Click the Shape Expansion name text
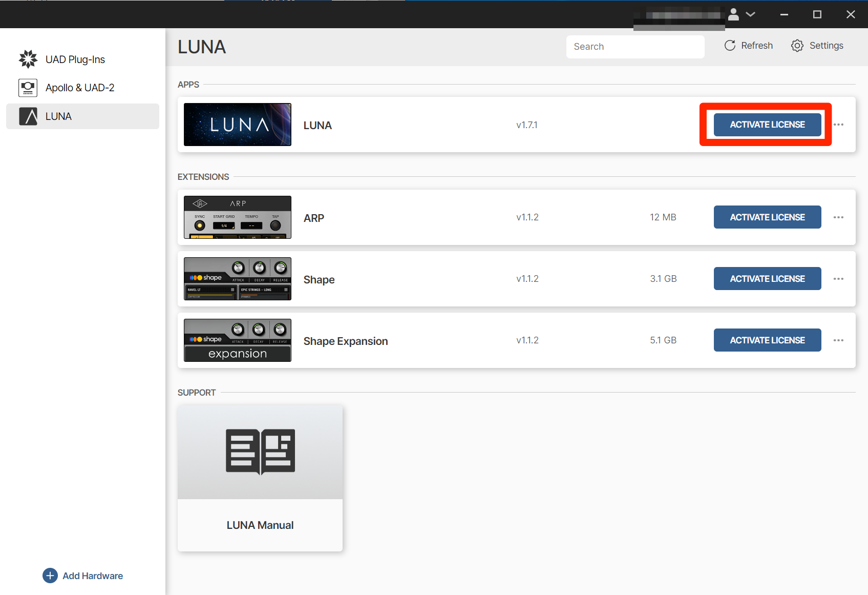This screenshot has width=868, height=595. [x=346, y=341]
